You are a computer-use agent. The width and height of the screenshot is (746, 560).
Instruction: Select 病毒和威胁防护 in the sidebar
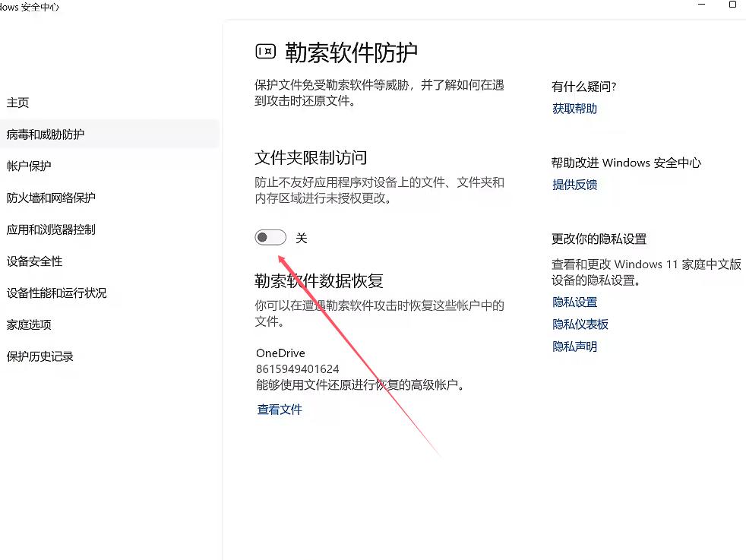pos(46,134)
